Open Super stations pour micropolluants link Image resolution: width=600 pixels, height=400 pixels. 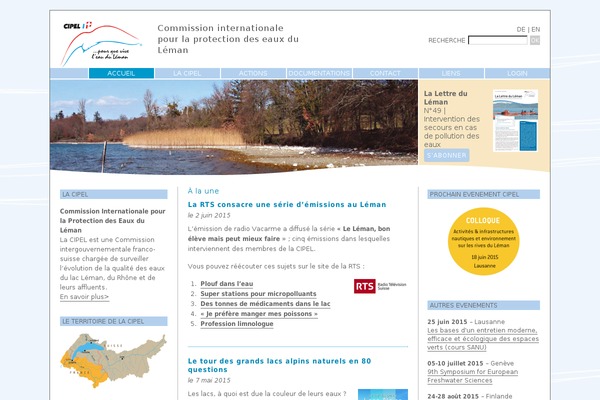click(x=258, y=294)
